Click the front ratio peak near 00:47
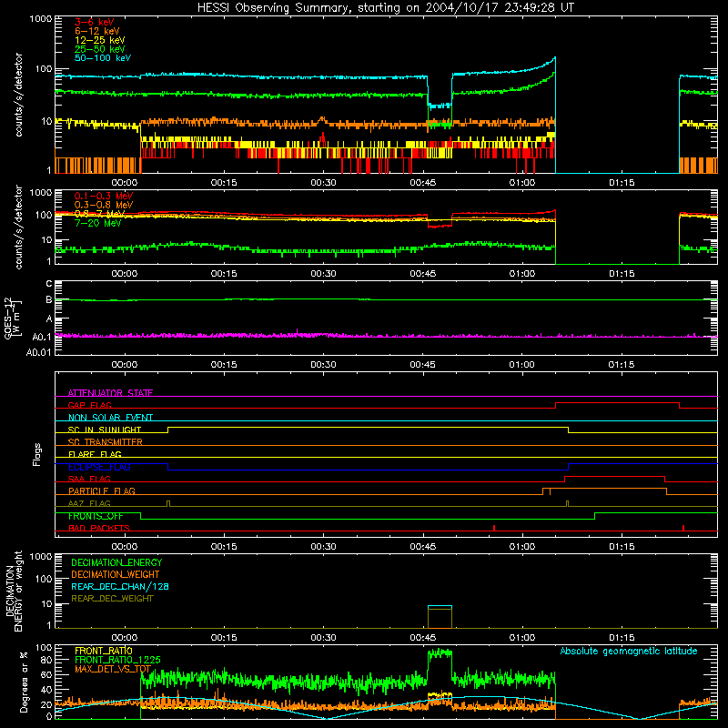Screen dimensions: 728x728 (440, 653)
